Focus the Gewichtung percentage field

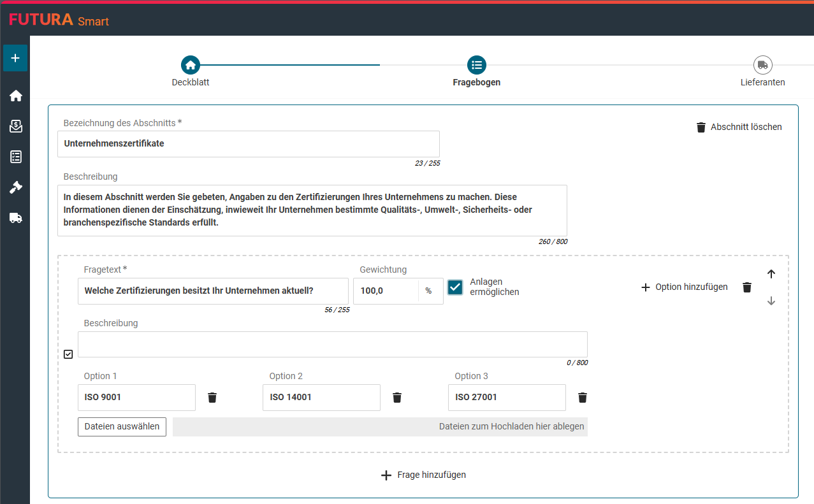(x=386, y=291)
